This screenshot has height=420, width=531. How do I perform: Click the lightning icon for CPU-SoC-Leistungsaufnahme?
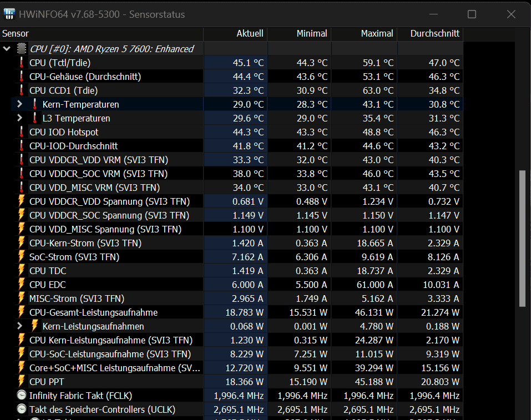[x=22, y=354]
